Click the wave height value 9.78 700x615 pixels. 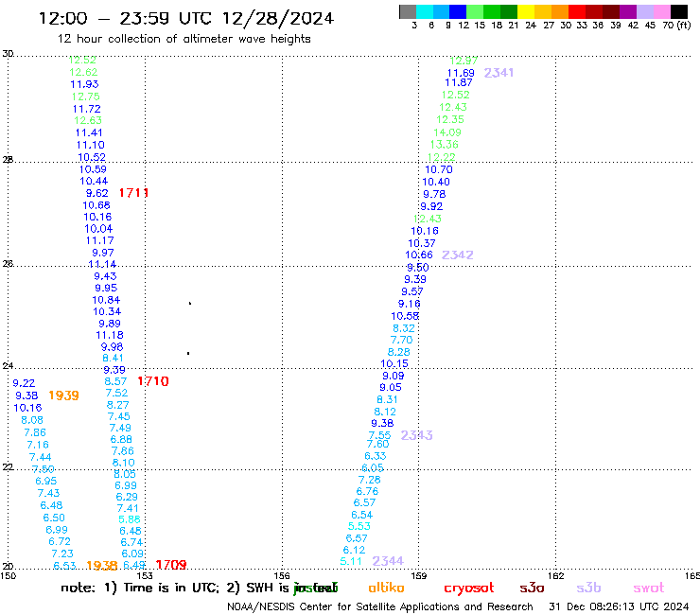tap(434, 194)
